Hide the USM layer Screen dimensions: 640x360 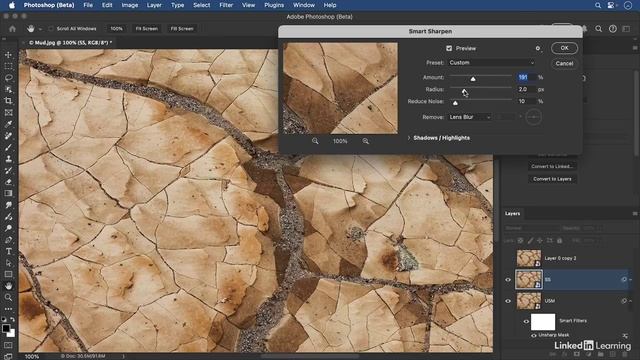pos(508,301)
